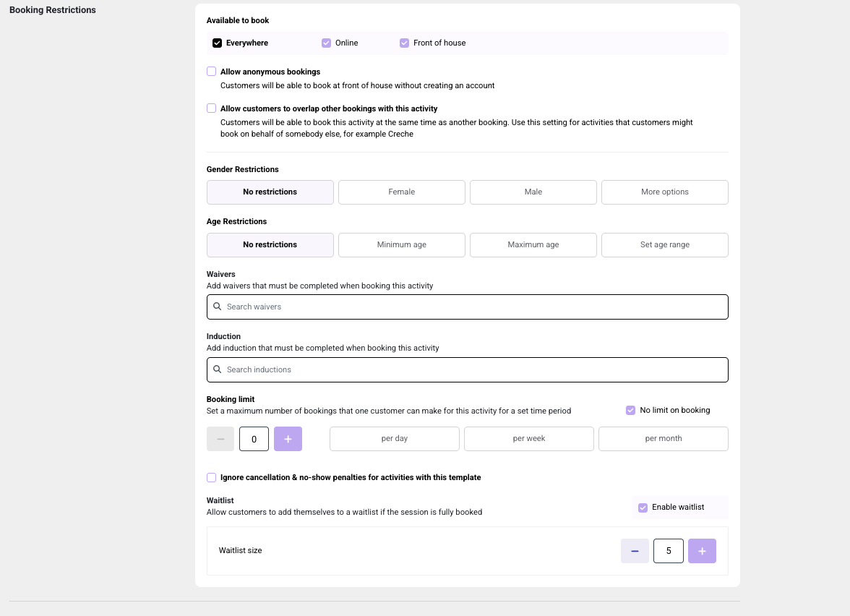This screenshot has height=616, width=850.
Task: Click the plus icon to increase booking limit
Action: (288, 438)
